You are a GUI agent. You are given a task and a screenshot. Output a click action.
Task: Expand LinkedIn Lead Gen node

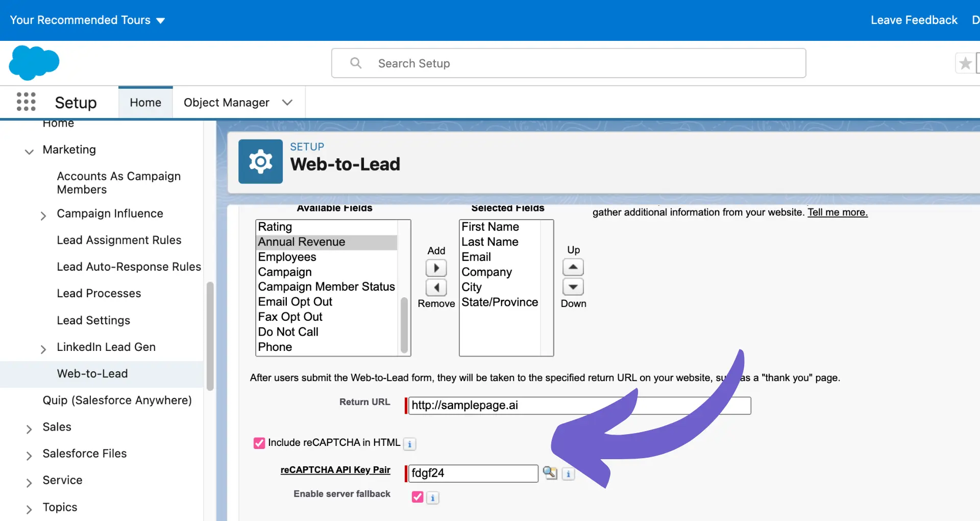pyautogui.click(x=43, y=349)
